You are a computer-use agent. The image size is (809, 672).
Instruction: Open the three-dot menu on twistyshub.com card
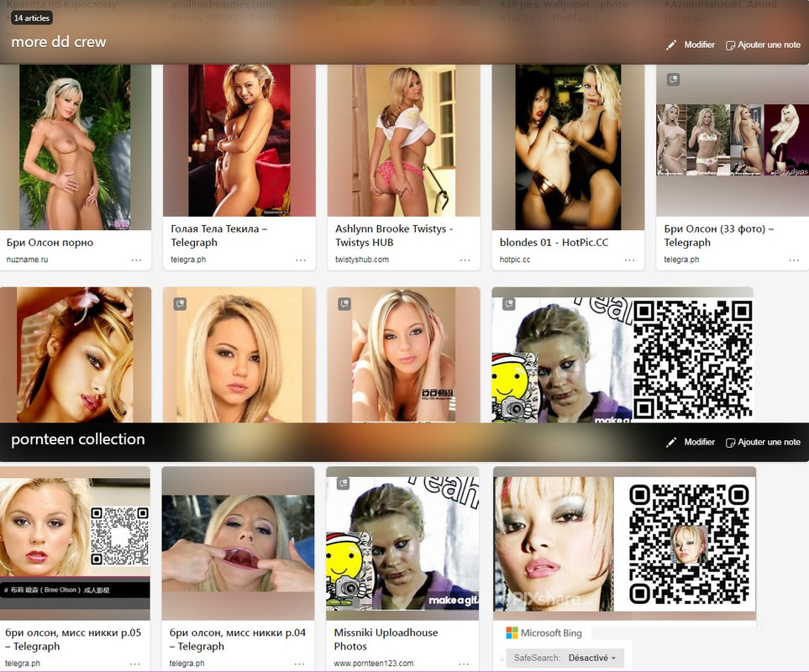coord(465,260)
